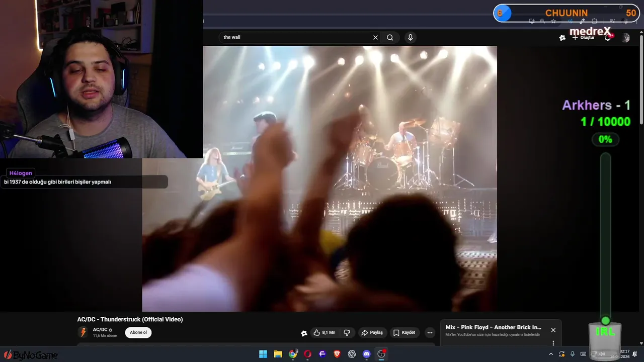This screenshot has height=362, width=644.
Task: Open ChatGPT app from taskbar
Action: [352, 354]
